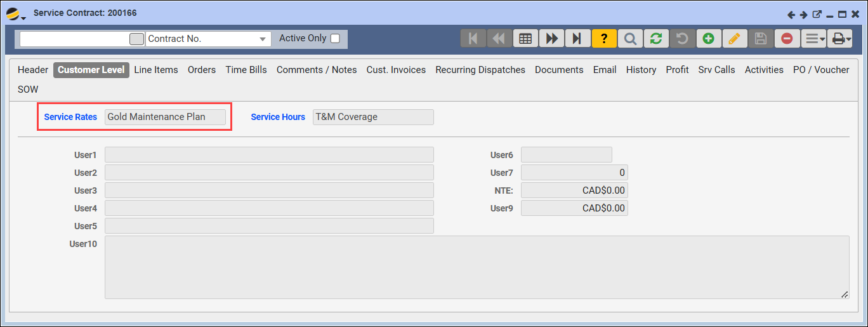This screenshot has height=327, width=868.
Task: Open the grid list view icon
Action: coord(525,39)
